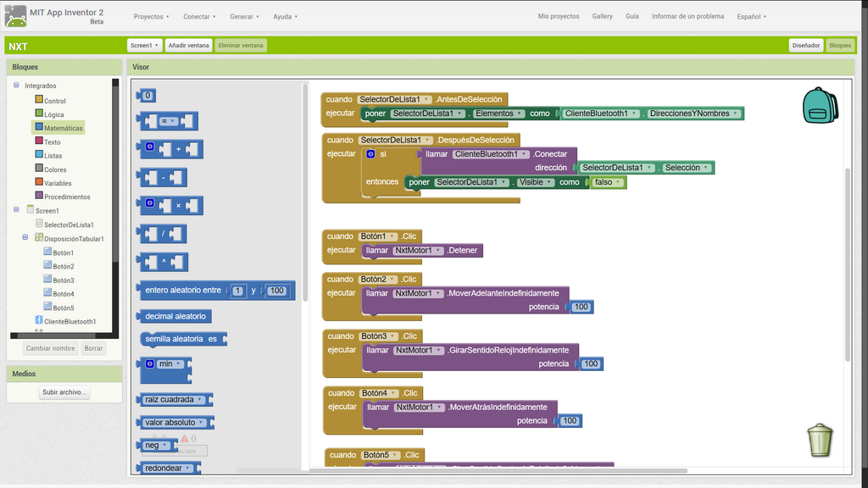
Task: Open the backpack icon in workspace
Action: pos(820,106)
